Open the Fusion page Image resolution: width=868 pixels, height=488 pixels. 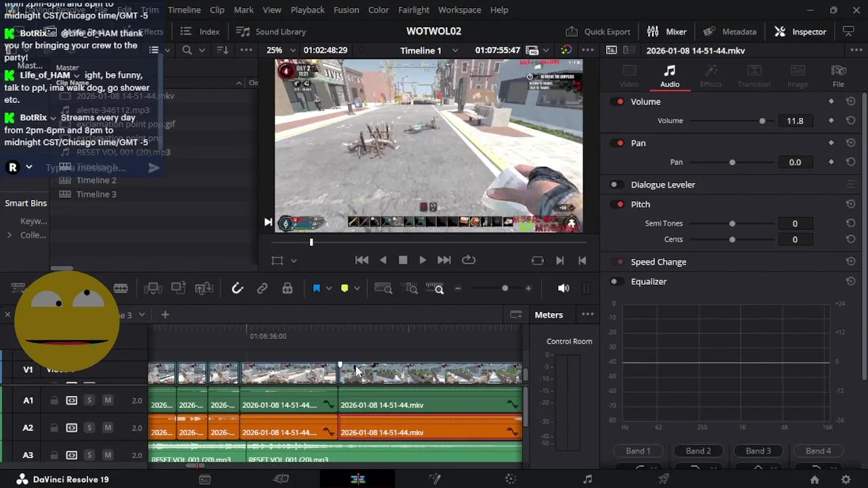coord(435,479)
